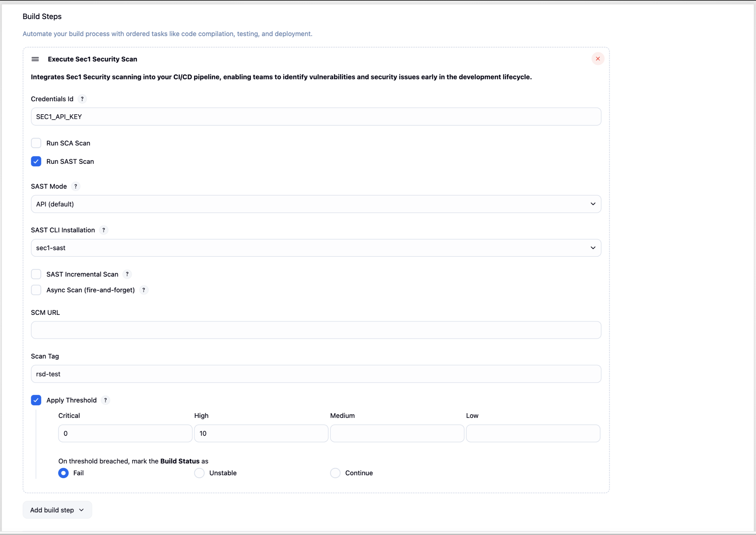Click the Build Steps heading
The width and height of the screenshot is (756, 535).
[x=42, y=16]
